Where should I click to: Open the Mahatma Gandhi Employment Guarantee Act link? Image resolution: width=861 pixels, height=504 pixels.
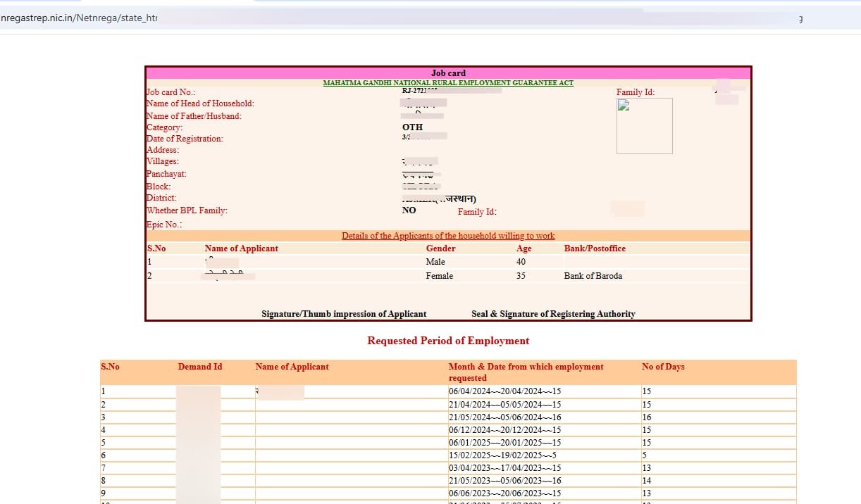click(x=448, y=83)
